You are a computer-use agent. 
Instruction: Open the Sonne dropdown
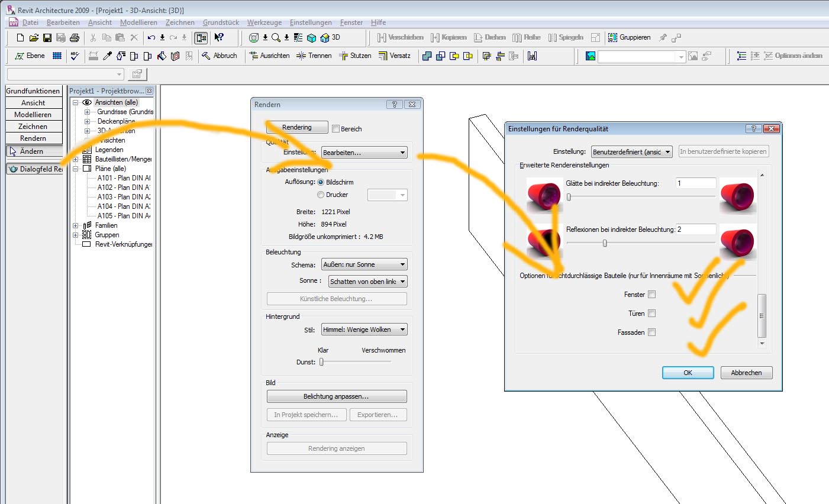(368, 282)
